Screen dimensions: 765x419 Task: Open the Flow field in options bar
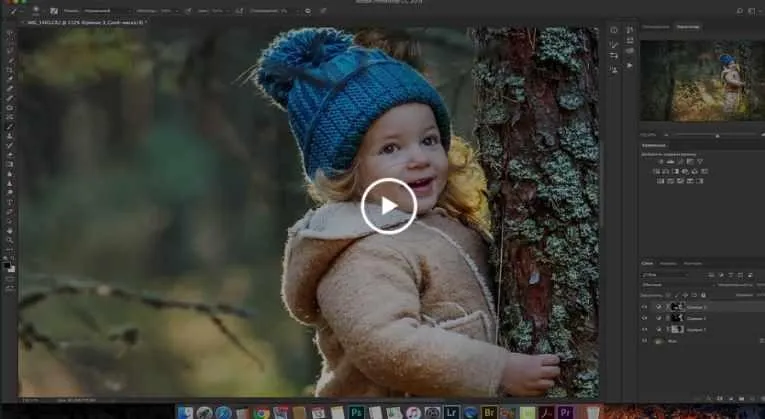point(220,11)
